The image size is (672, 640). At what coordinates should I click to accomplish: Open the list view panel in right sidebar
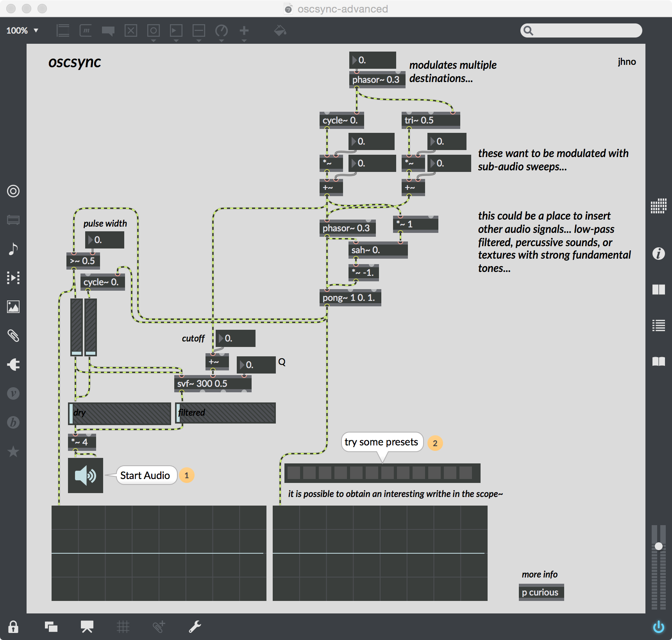click(658, 325)
